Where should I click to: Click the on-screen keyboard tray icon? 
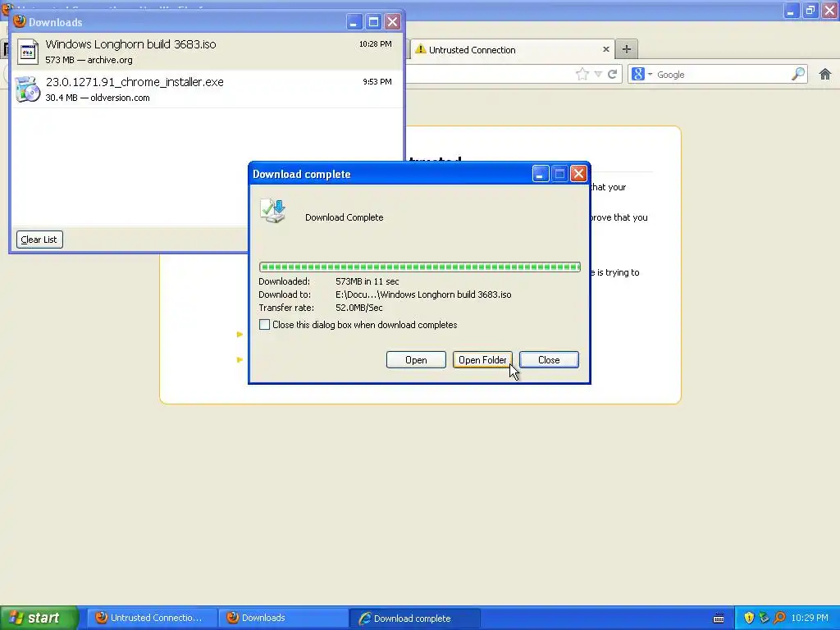point(719,619)
